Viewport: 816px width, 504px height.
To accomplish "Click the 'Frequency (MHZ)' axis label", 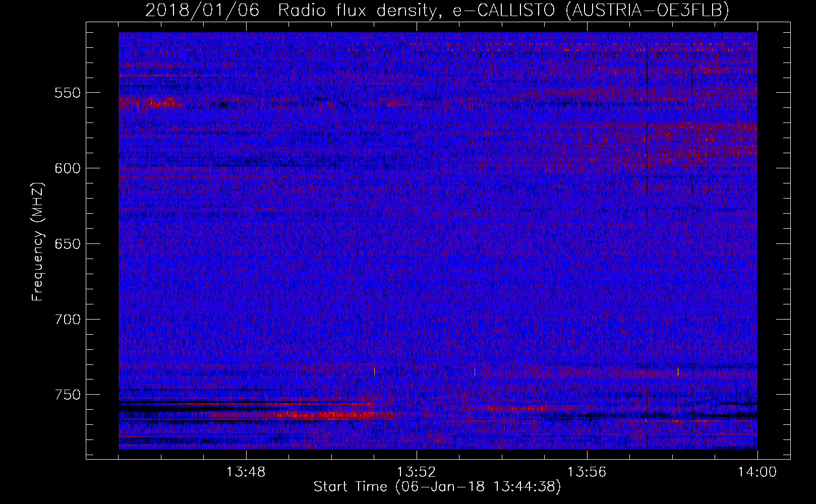I will click(38, 241).
